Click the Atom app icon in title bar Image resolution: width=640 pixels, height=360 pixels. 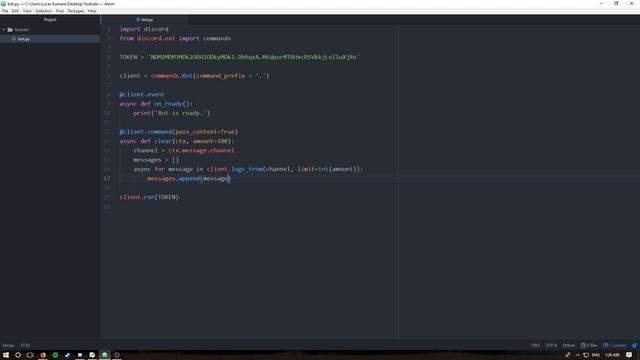pyautogui.click(x=3, y=4)
